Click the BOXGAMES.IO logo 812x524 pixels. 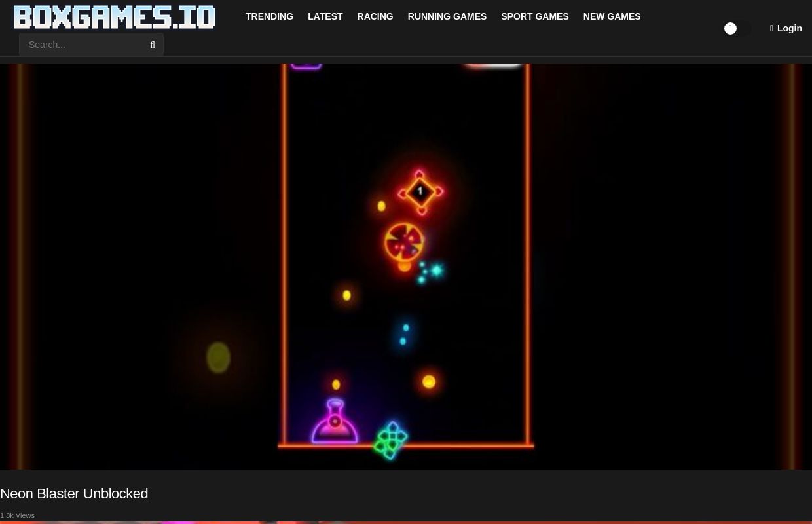click(115, 17)
